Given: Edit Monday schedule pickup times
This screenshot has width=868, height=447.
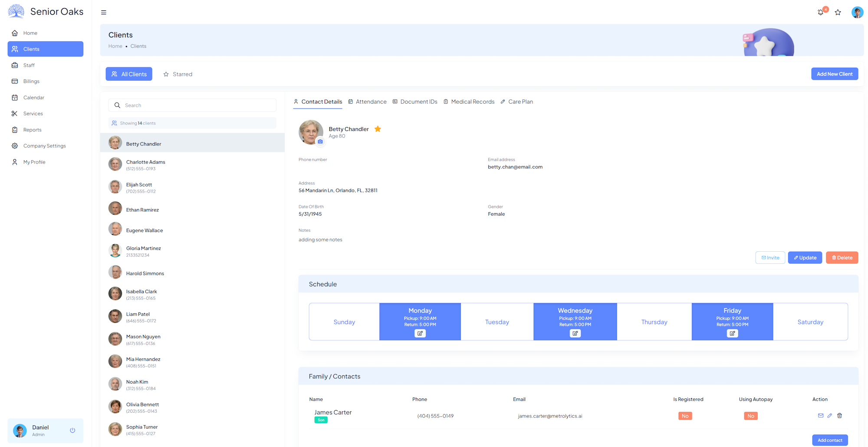Looking at the screenshot, I should coord(420,333).
